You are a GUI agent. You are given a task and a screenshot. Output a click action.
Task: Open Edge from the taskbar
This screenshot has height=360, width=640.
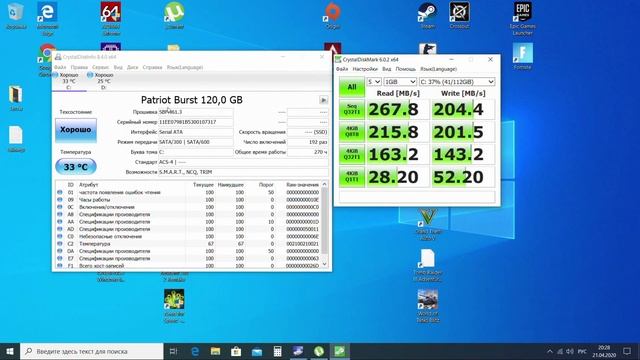pyautogui.click(x=195, y=351)
